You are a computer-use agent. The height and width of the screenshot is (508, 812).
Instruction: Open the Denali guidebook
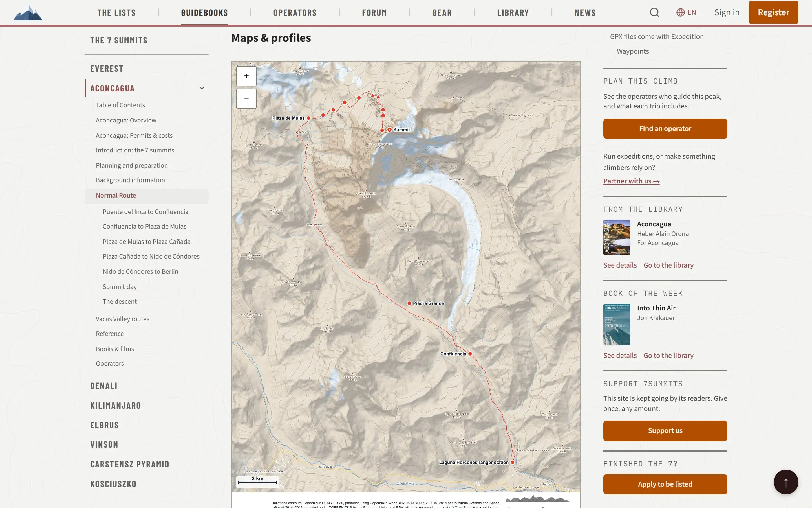pyautogui.click(x=103, y=386)
